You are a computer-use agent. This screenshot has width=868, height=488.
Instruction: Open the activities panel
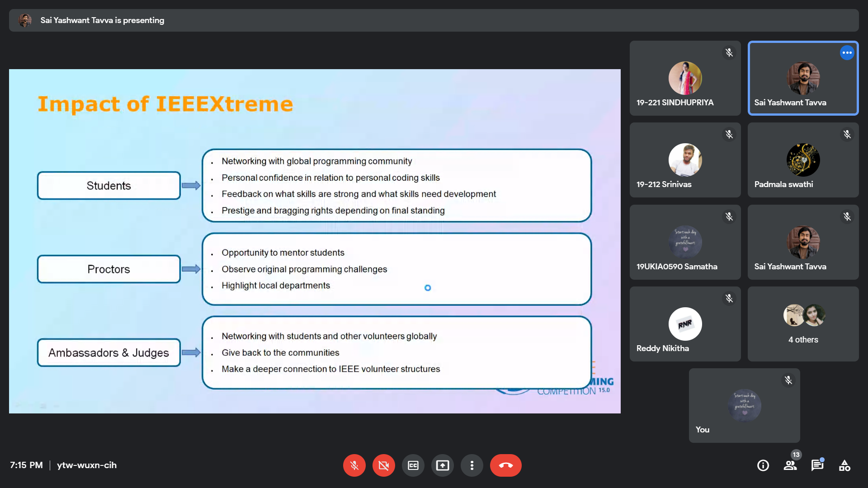844,465
